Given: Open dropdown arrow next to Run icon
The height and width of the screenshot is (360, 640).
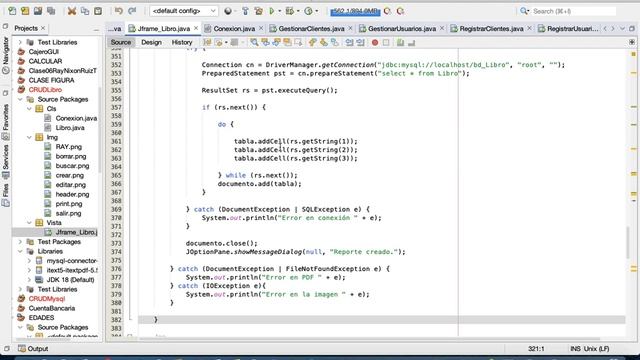Looking at the screenshot, I should pos(280,11).
